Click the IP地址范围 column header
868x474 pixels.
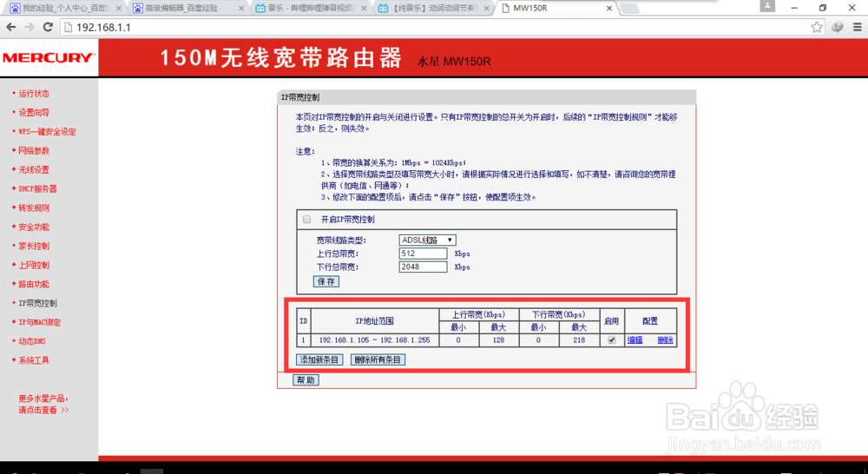pos(375,321)
